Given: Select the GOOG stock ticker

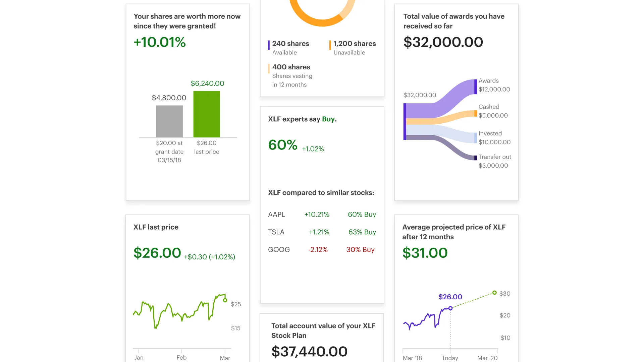Looking at the screenshot, I should (x=279, y=250).
